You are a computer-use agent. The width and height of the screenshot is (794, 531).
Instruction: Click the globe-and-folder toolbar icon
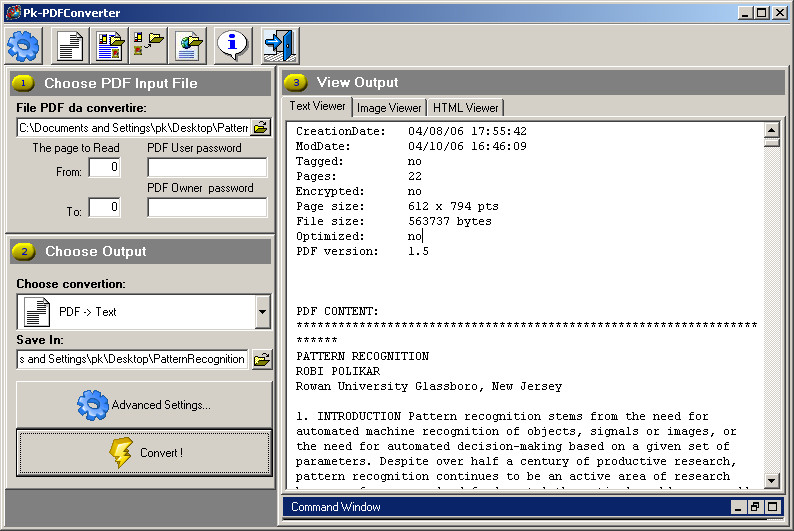click(x=189, y=46)
